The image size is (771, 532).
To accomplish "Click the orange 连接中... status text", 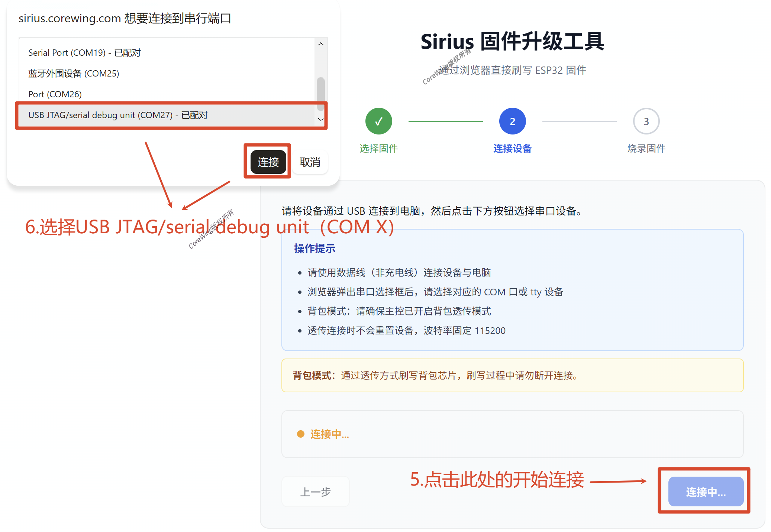I will pyautogui.click(x=329, y=434).
